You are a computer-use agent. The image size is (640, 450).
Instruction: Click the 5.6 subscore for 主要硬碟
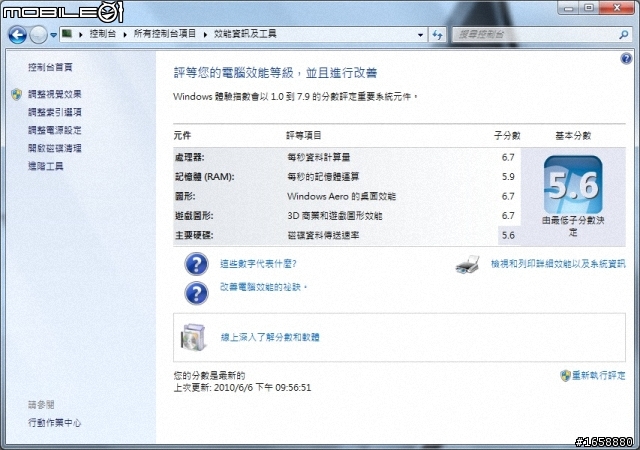click(x=508, y=235)
